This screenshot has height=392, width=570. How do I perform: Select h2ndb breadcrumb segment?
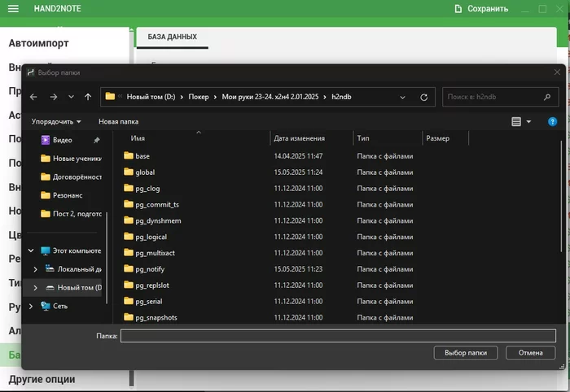[x=341, y=97]
